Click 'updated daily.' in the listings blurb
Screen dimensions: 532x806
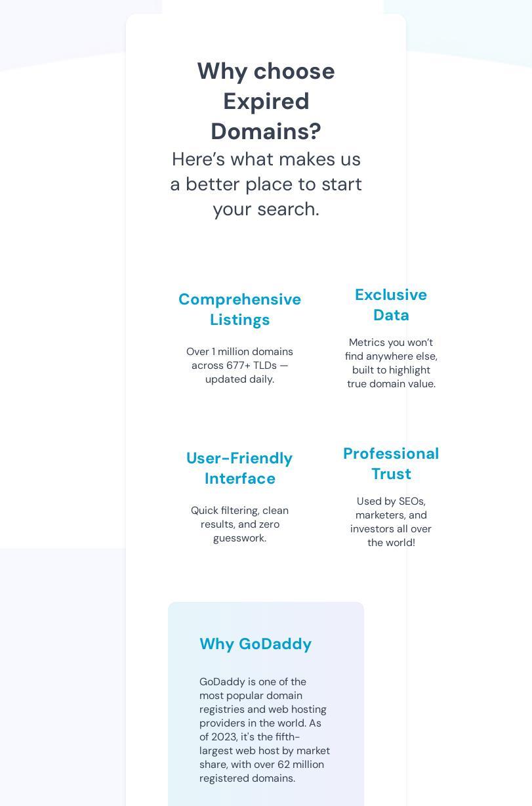tap(239, 379)
